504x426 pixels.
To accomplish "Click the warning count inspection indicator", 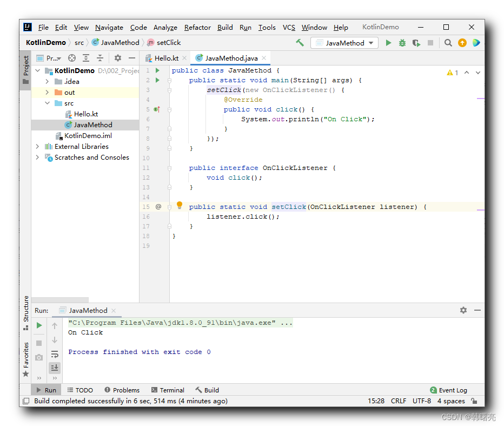I will click(452, 73).
